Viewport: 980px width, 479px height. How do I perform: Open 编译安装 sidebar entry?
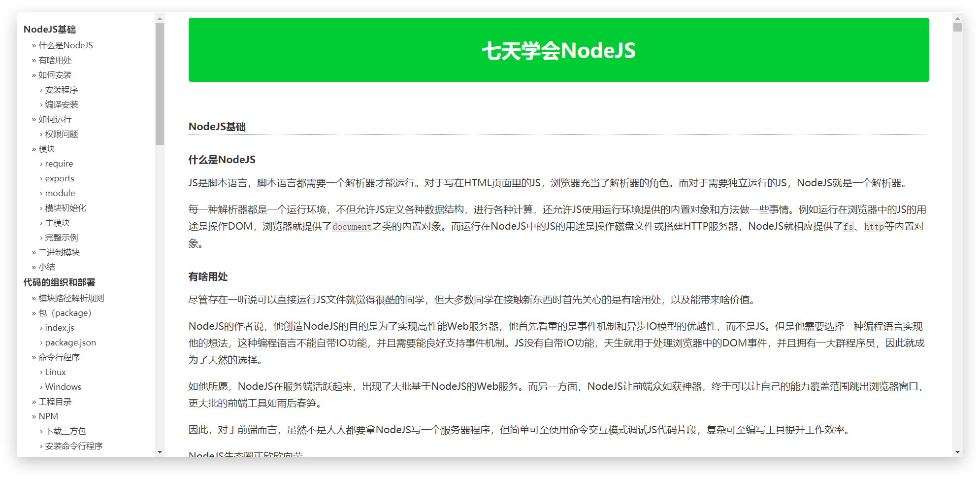pos(62,104)
